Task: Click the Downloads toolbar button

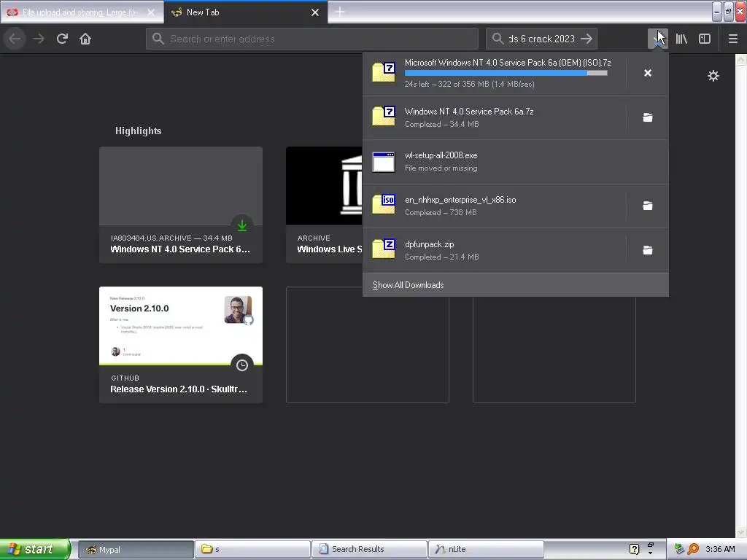Action: click(657, 39)
